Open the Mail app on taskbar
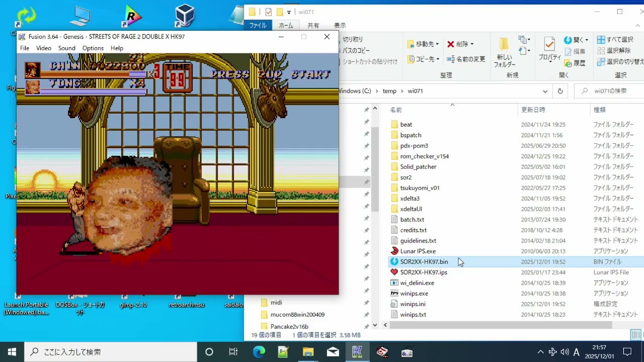Viewport: 644px width, 362px height. [333, 352]
